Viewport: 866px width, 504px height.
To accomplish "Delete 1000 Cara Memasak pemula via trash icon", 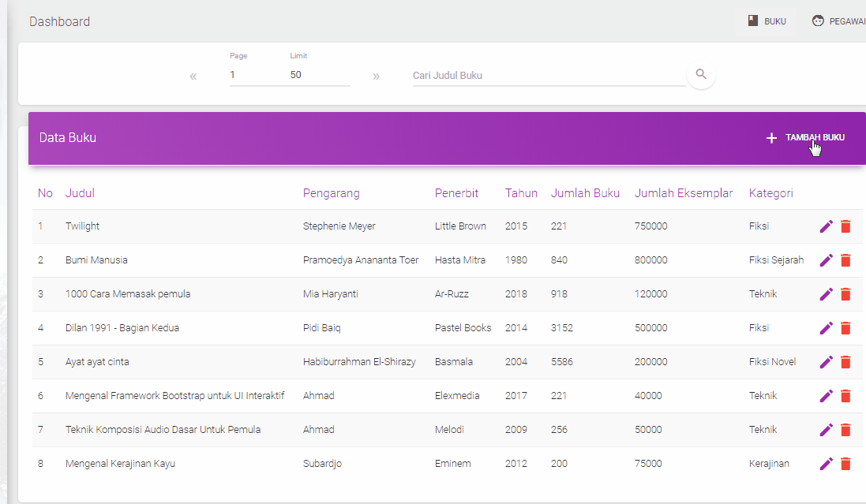I will pyautogui.click(x=846, y=294).
